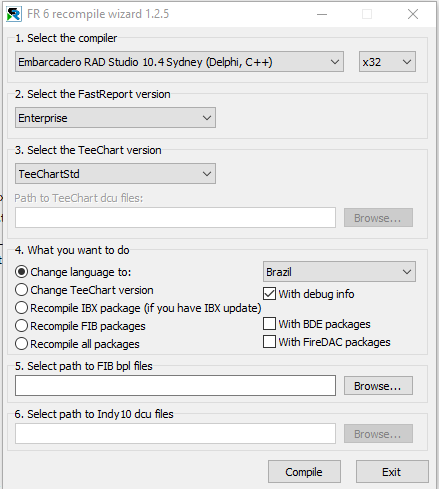
Task: Browse for the FIB bpl files path
Action: click(378, 386)
